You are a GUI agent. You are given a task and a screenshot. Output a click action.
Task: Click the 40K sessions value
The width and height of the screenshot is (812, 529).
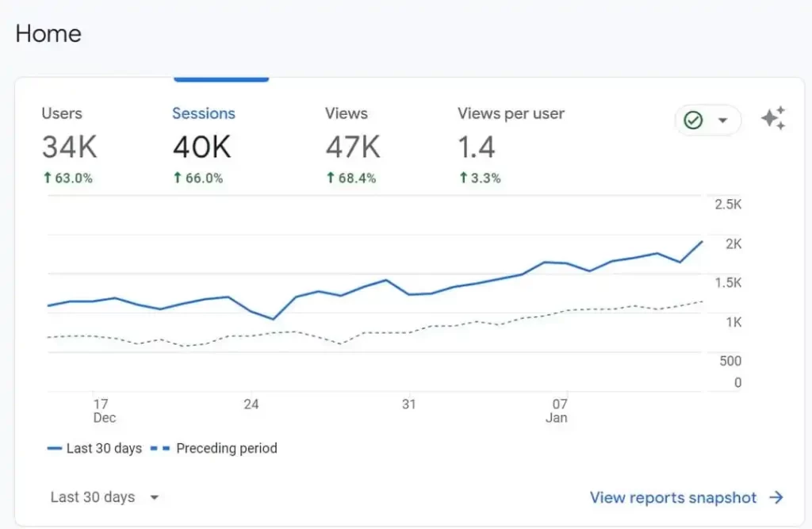click(x=201, y=147)
